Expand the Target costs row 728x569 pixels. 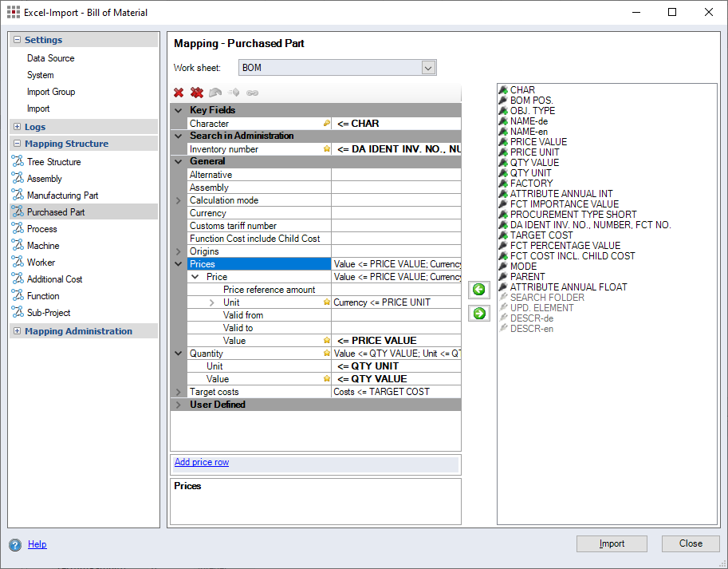tap(178, 392)
